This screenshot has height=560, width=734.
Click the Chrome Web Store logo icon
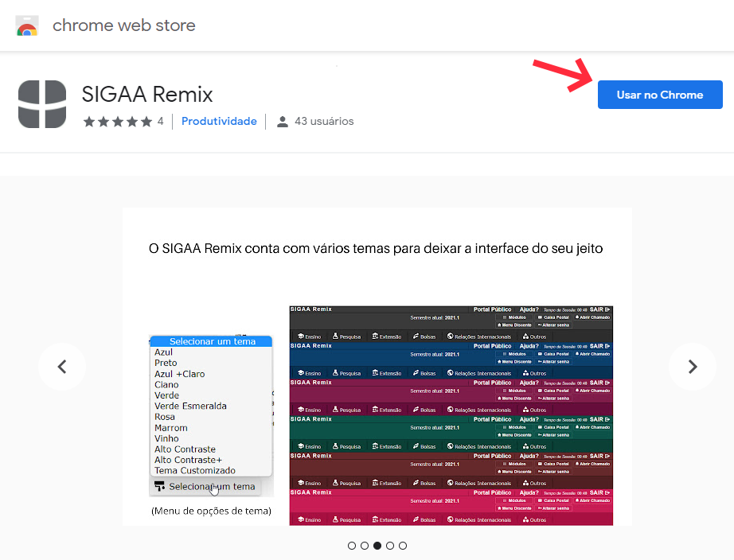pos(27,25)
